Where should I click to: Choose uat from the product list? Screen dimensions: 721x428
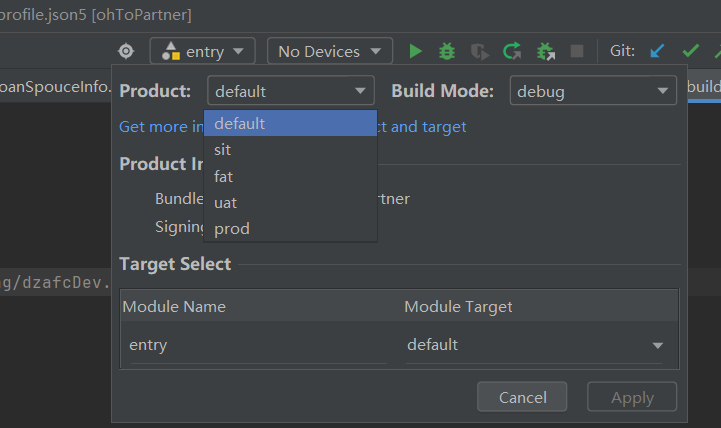coord(225,202)
